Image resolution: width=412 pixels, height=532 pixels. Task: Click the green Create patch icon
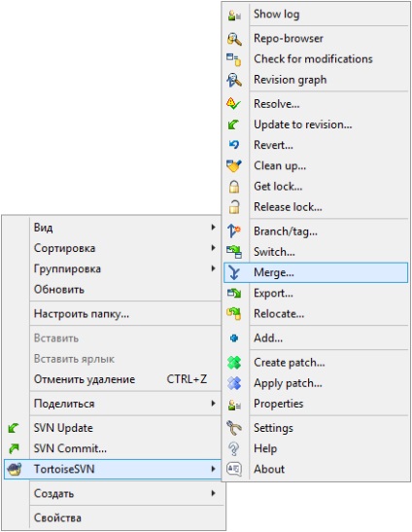point(234,363)
